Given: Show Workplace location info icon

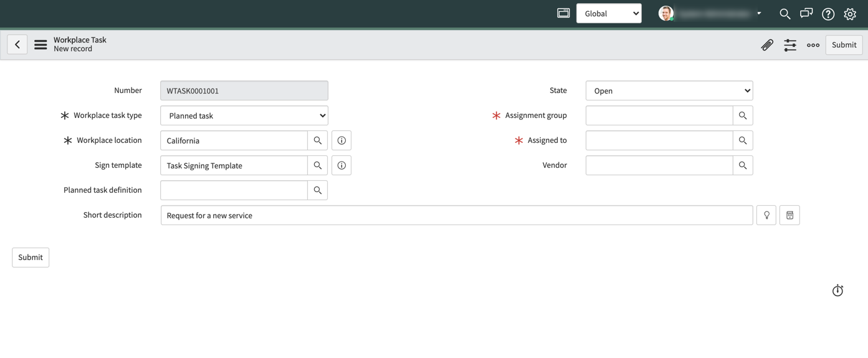Looking at the screenshot, I should coord(341,140).
